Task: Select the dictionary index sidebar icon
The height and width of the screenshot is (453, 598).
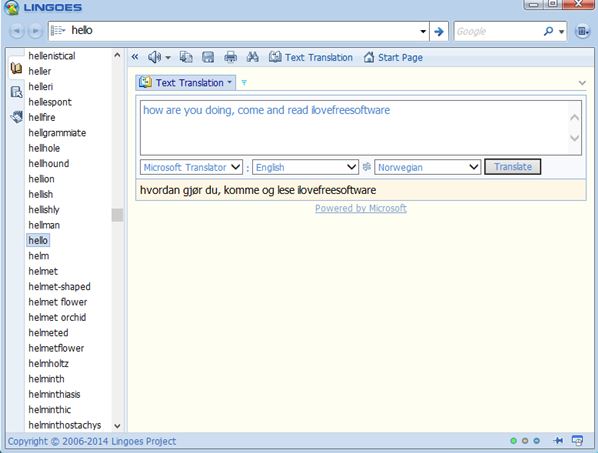Action: pos(16,69)
